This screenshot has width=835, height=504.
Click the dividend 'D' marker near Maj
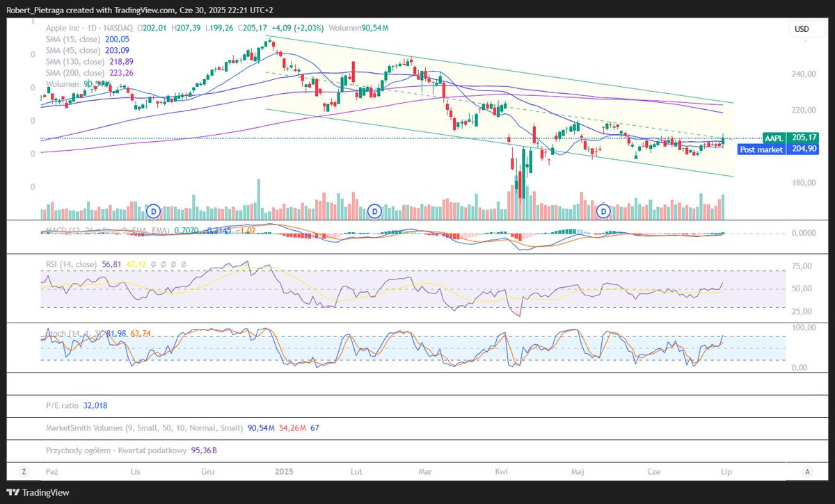pyautogui.click(x=604, y=210)
